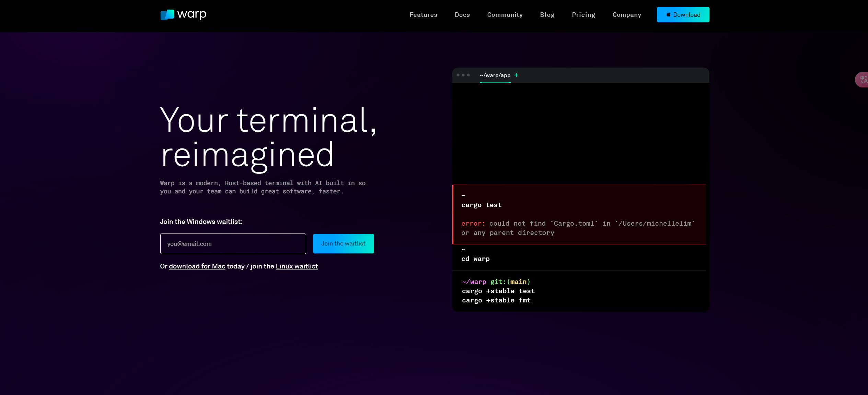Click the plus icon beside ~/warp/app tab
The image size is (868, 395).
(516, 75)
